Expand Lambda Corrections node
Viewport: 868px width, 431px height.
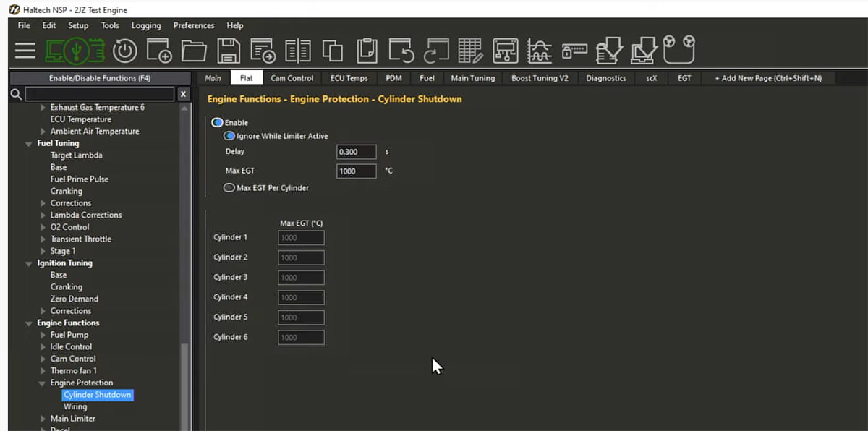pos(43,215)
